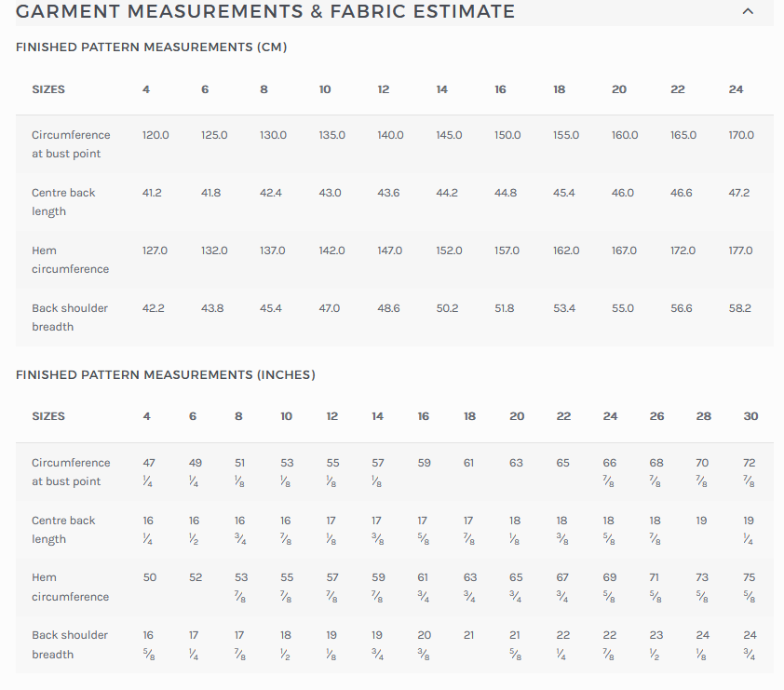Click Back shoulder breadth label in inches table
The width and height of the screenshot is (784, 690).
coord(70,644)
